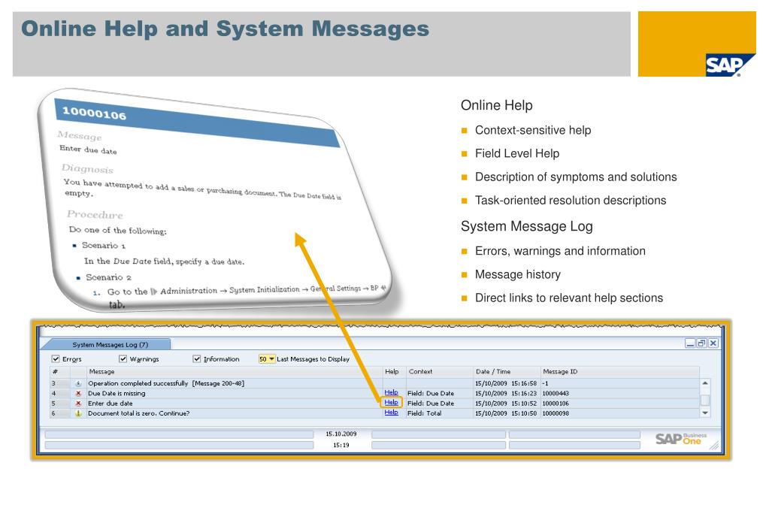The height and width of the screenshot is (532, 769).
Task: Close the System Messages Log window
Action: click(x=713, y=343)
